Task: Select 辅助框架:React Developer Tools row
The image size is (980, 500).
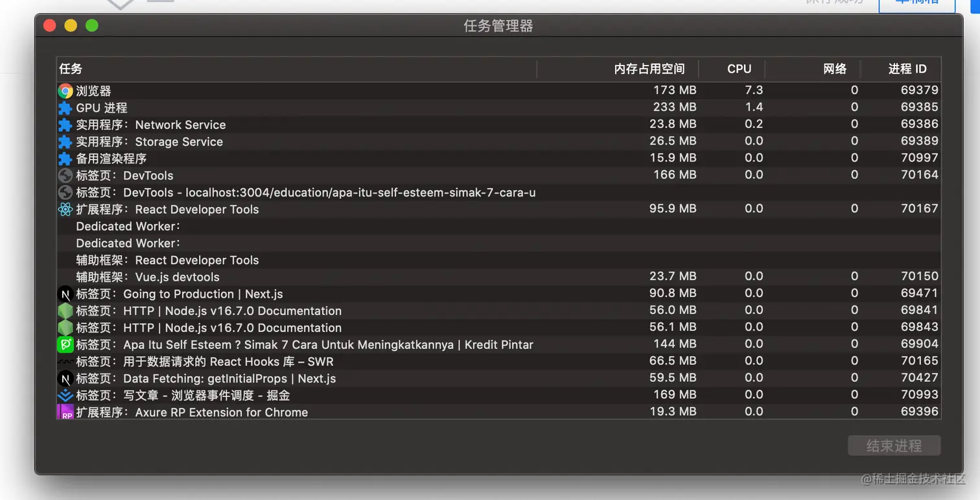Action: pos(498,260)
